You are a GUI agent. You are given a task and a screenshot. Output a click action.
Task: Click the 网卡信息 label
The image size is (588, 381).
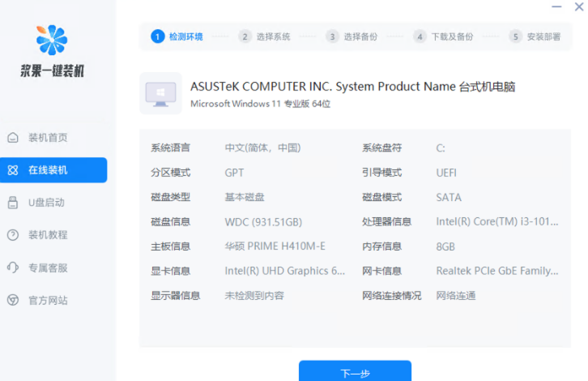[381, 271]
